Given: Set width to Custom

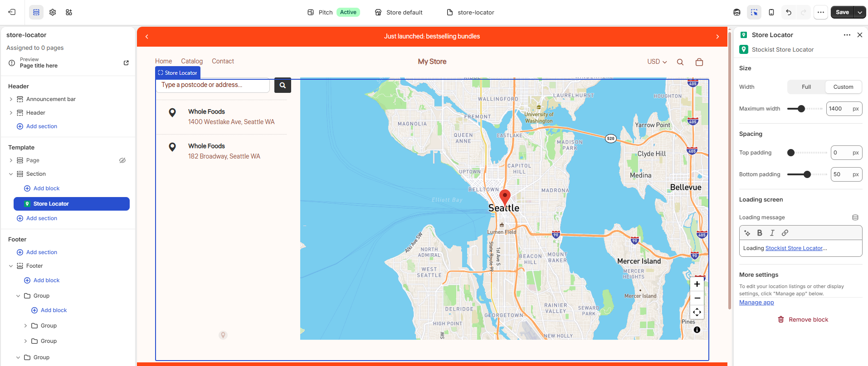Looking at the screenshot, I should point(843,87).
